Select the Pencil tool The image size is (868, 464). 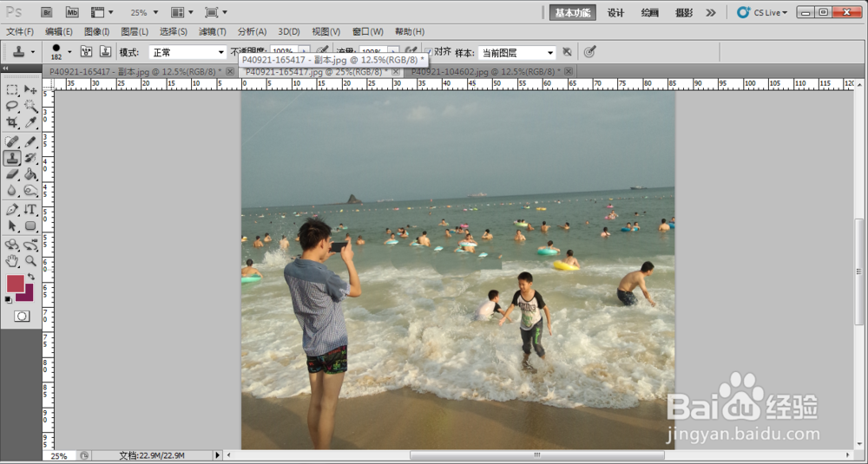pyautogui.click(x=30, y=142)
